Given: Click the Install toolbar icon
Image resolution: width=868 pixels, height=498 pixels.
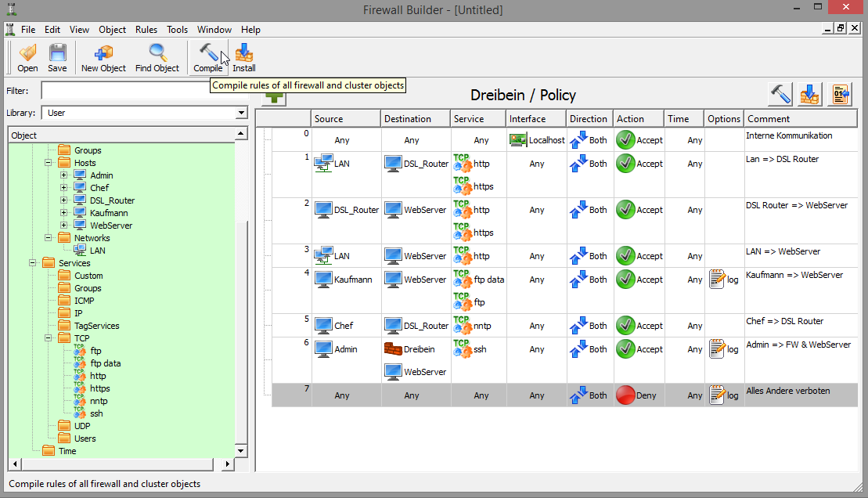Looking at the screenshot, I should point(244,57).
